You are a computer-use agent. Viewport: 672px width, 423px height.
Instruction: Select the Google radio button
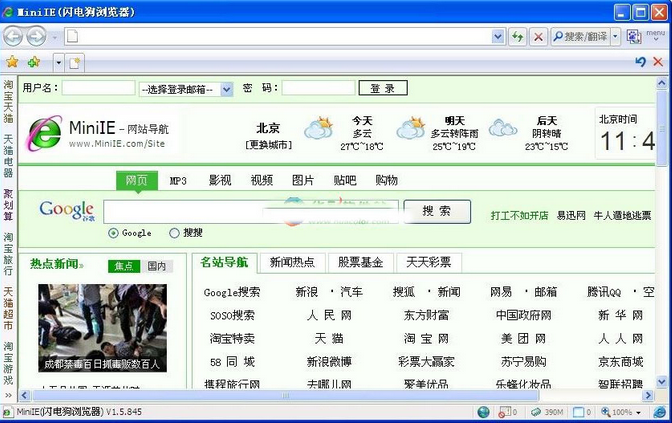click(x=113, y=233)
